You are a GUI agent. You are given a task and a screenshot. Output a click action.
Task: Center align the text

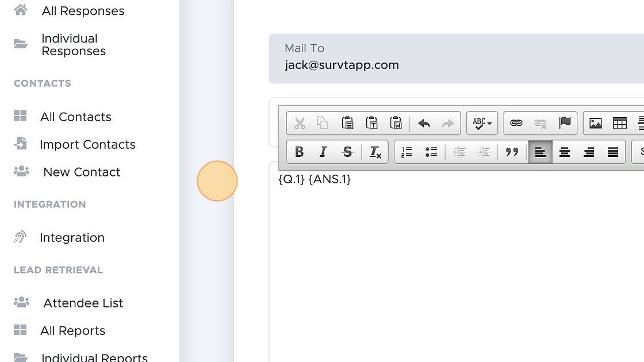(564, 152)
